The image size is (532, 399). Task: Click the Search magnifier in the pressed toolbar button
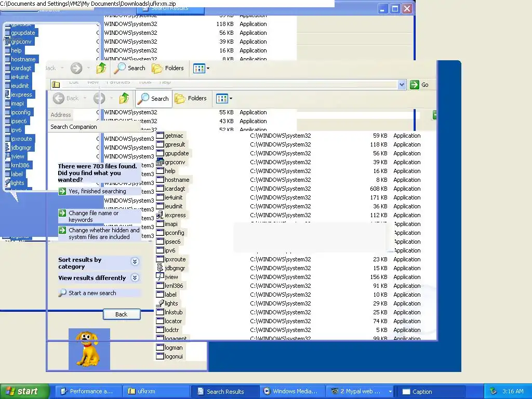pyautogui.click(x=143, y=98)
